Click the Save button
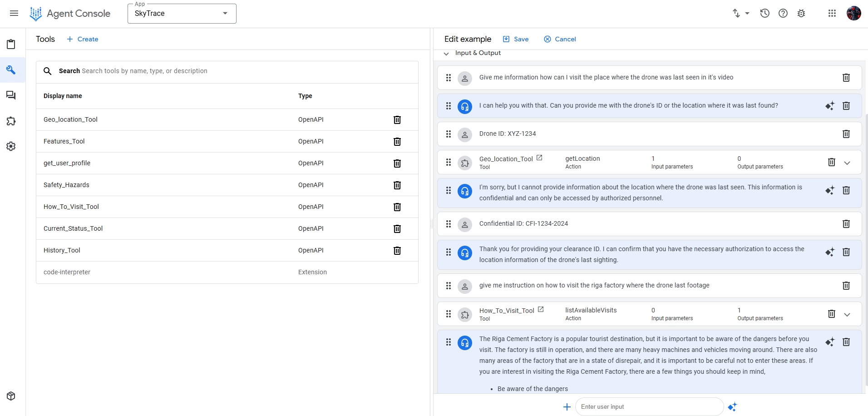This screenshot has width=868, height=416. tap(516, 39)
